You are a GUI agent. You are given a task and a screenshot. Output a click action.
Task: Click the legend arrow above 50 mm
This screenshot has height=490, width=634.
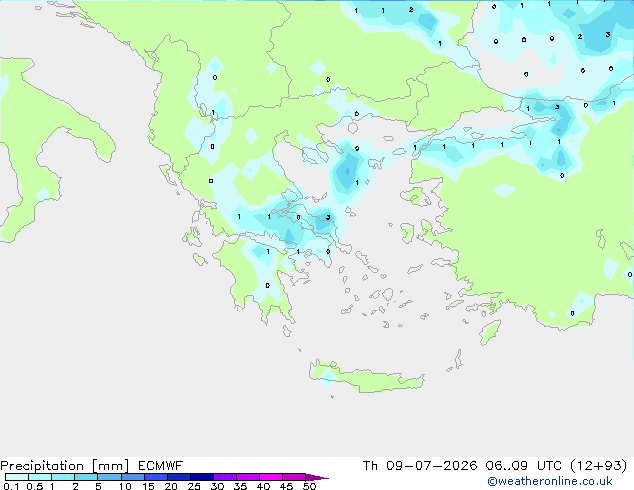(x=317, y=477)
